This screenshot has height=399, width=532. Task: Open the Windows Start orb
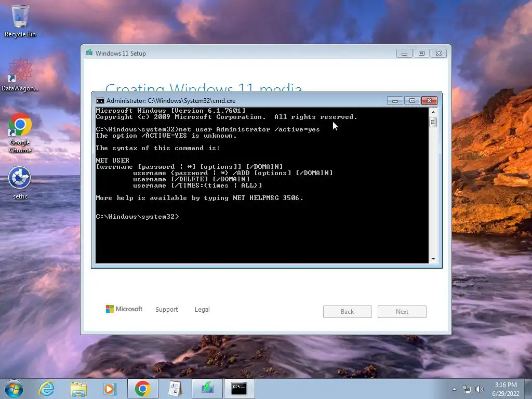[x=14, y=389]
